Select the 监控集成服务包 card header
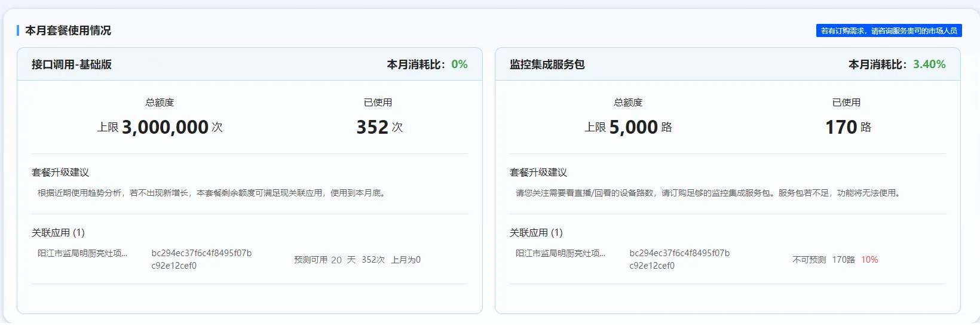 pos(547,64)
